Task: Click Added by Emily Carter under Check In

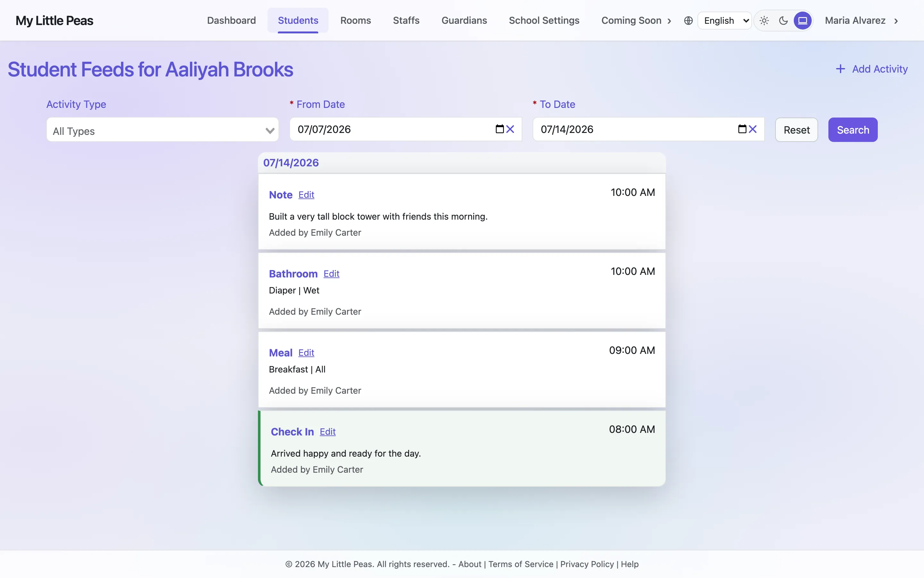Action: 317,469
